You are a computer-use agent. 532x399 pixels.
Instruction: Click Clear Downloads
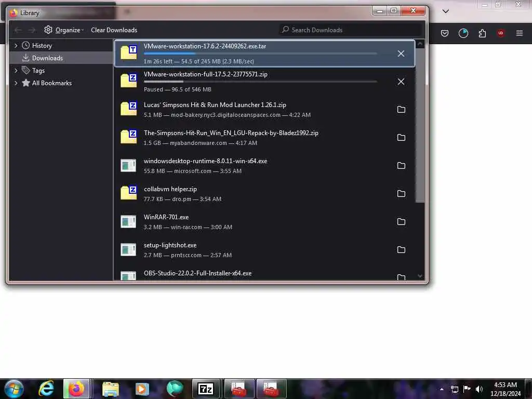(x=114, y=30)
